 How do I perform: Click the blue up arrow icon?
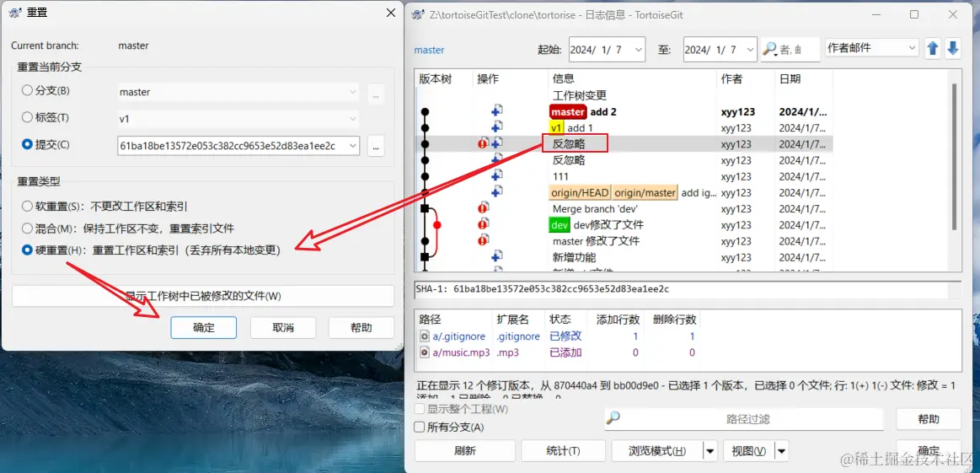[x=933, y=48]
